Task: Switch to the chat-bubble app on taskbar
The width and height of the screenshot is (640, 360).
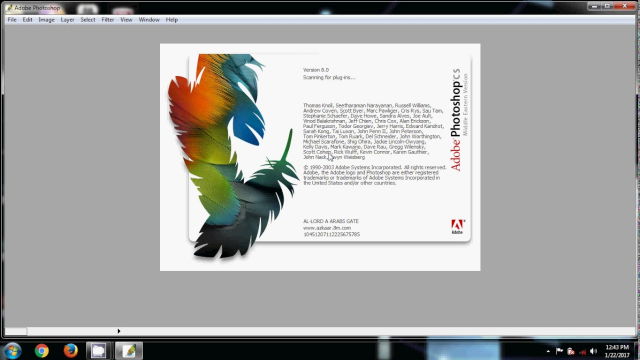Action: point(98,351)
